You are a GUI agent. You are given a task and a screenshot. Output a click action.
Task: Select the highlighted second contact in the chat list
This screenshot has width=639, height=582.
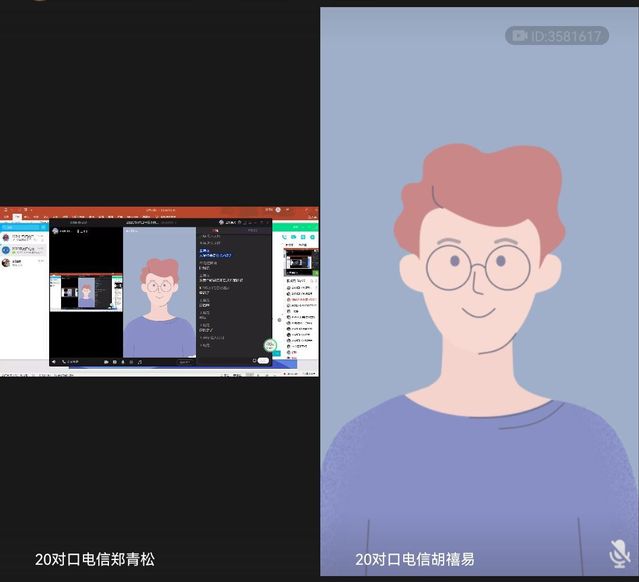click(x=22, y=250)
